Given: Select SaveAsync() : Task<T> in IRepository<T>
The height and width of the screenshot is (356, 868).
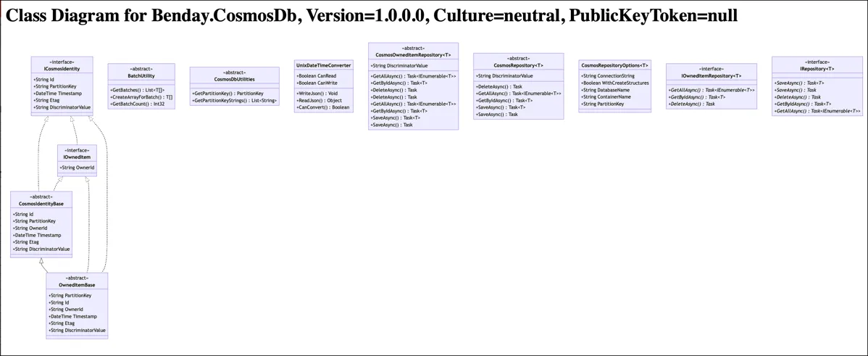Looking at the screenshot, I should [x=798, y=83].
